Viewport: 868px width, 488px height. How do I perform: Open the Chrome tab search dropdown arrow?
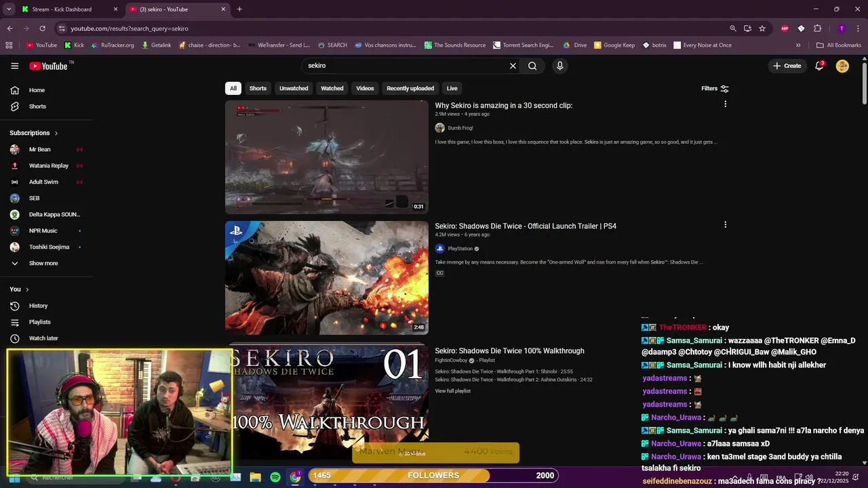[9, 9]
